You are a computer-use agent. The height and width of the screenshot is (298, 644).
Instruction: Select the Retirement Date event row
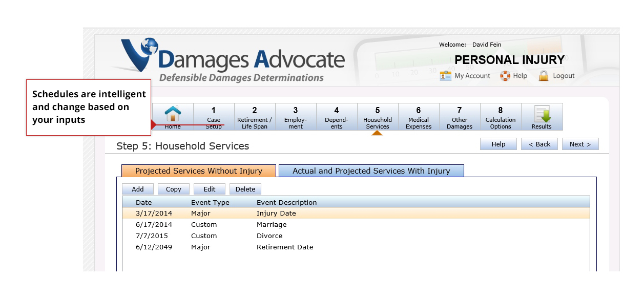[356, 247]
